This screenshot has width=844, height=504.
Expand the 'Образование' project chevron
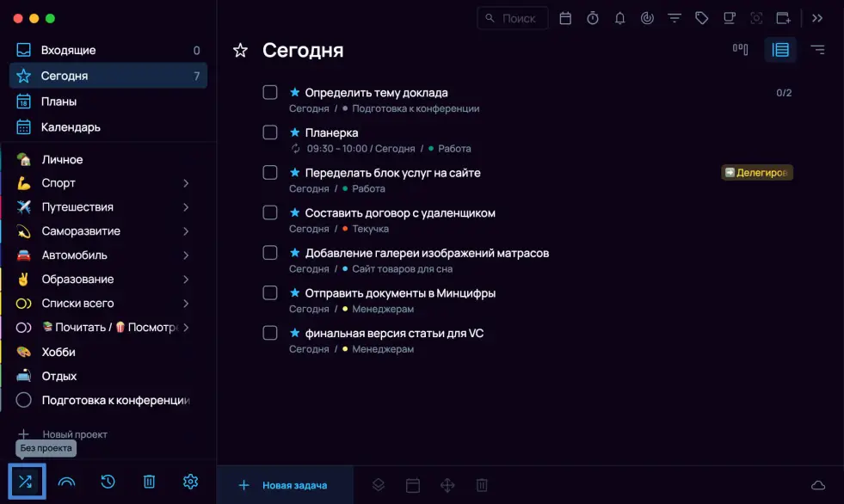[x=186, y=280]
